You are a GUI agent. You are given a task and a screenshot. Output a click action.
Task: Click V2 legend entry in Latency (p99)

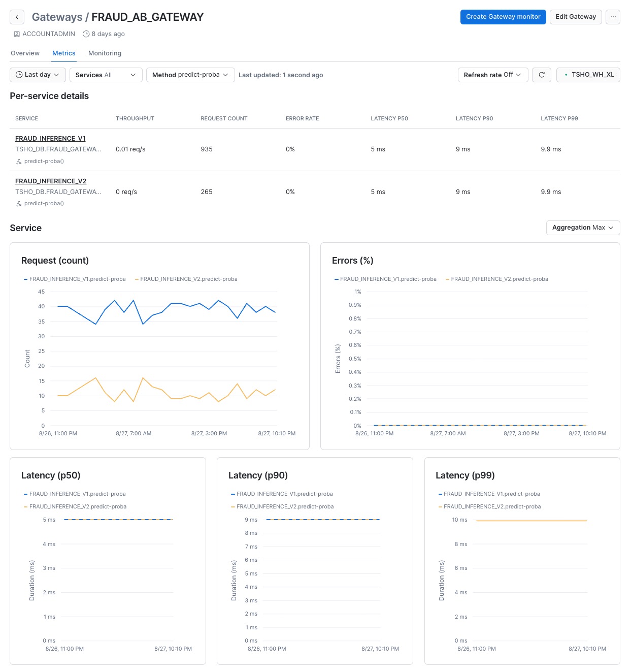point(489,506)
